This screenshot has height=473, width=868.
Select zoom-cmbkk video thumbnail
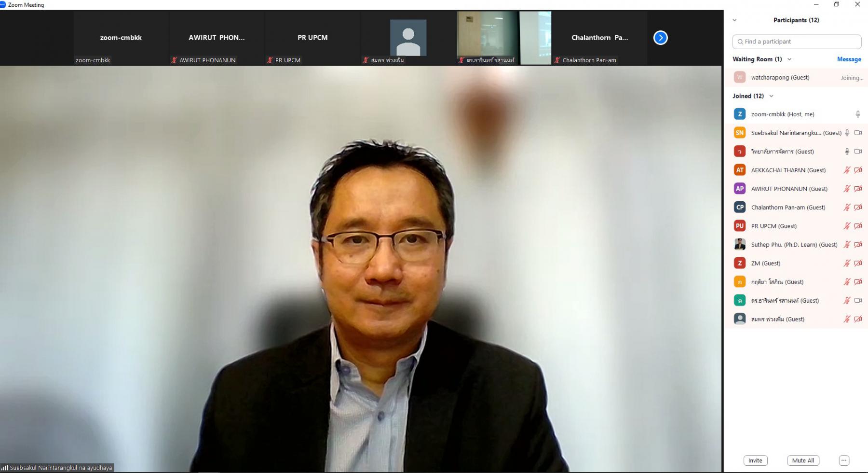pyautogui.click(x=121, y=38)
